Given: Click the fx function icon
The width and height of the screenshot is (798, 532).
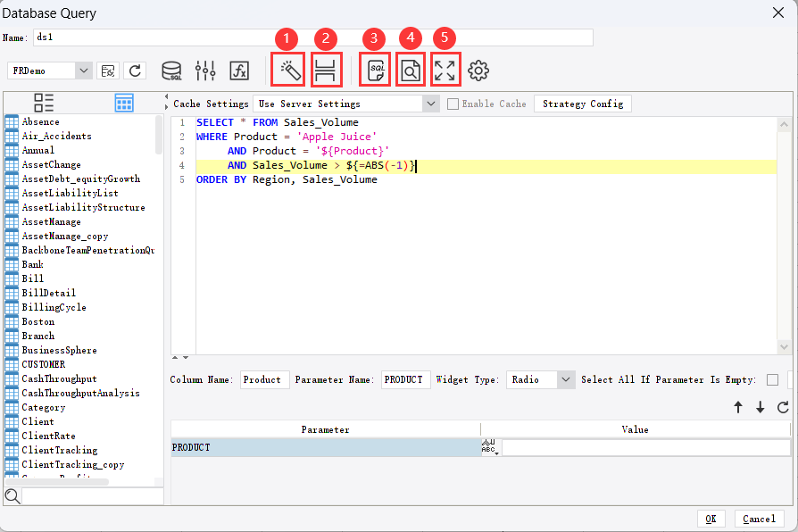Looking at the screenshot, I should 239,71.
